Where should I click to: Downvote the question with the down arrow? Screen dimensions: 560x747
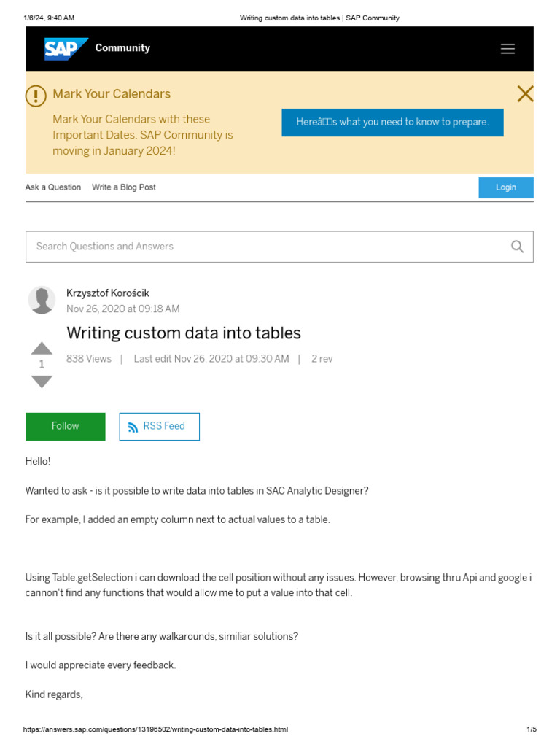[x=42, y=382]
